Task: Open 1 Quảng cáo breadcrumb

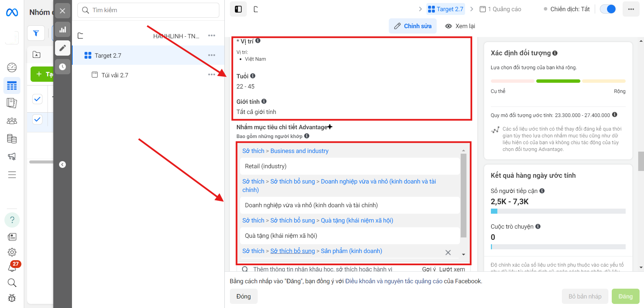Action: (500, 9)
